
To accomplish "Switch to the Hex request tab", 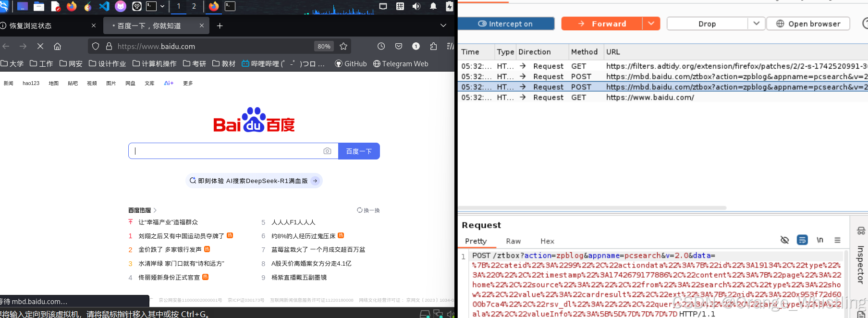I will (x=547, y=241).
